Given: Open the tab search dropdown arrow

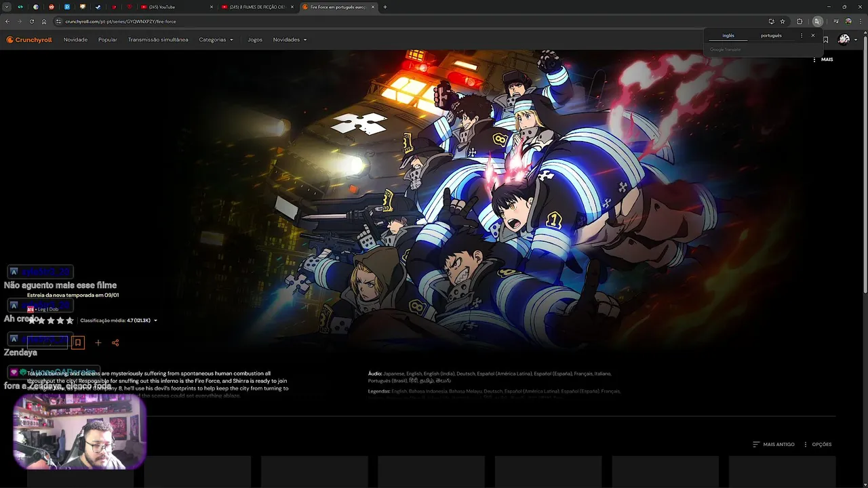Looking at the screenshot, I should (x=7, y=7).
